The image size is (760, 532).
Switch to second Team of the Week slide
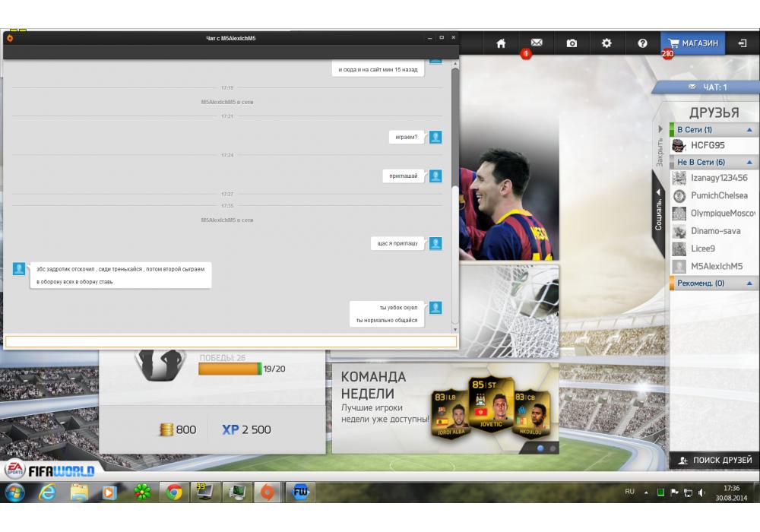553,448
